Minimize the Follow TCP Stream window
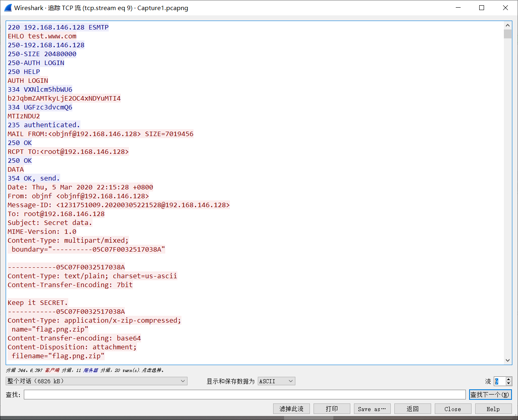The height and width of the screenshot is (420, 518). tap(458, 8)
